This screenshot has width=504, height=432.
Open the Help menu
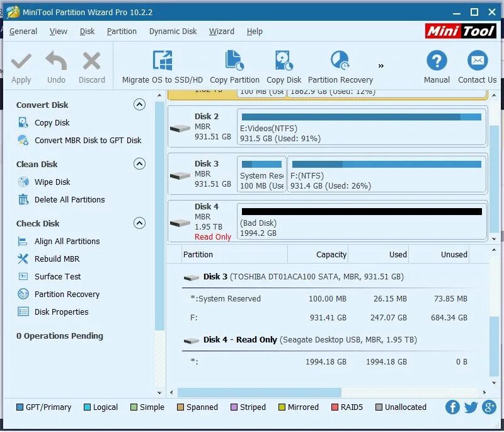255,31
